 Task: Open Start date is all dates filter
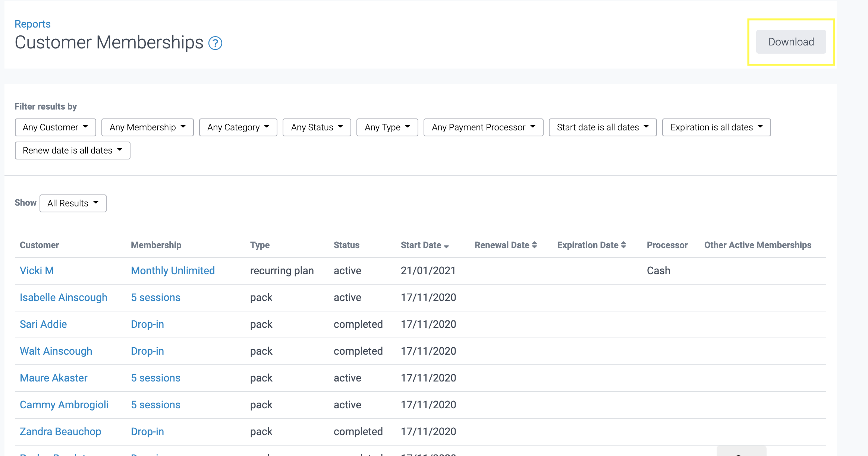click(603, 127)
